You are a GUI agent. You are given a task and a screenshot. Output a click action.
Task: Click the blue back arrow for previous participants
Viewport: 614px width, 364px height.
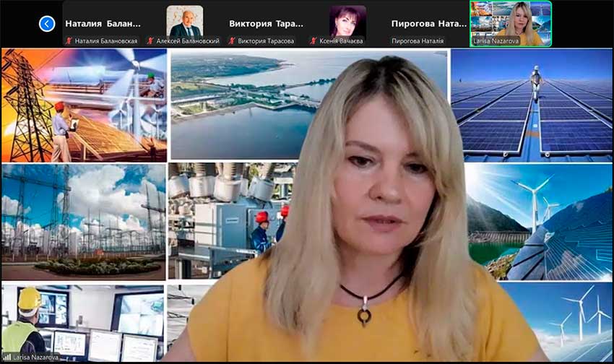tap(47, 24)
